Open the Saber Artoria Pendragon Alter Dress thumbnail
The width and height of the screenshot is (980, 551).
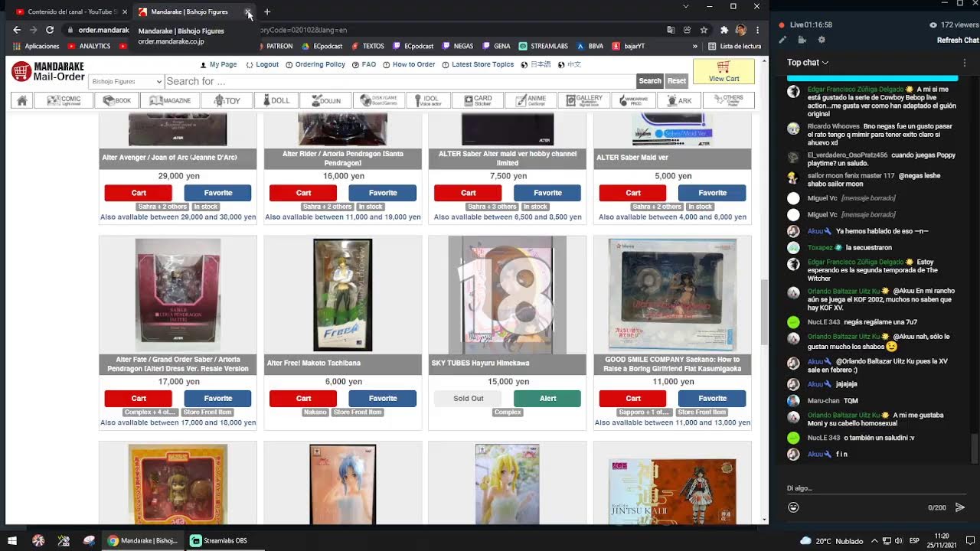(178, 295)
